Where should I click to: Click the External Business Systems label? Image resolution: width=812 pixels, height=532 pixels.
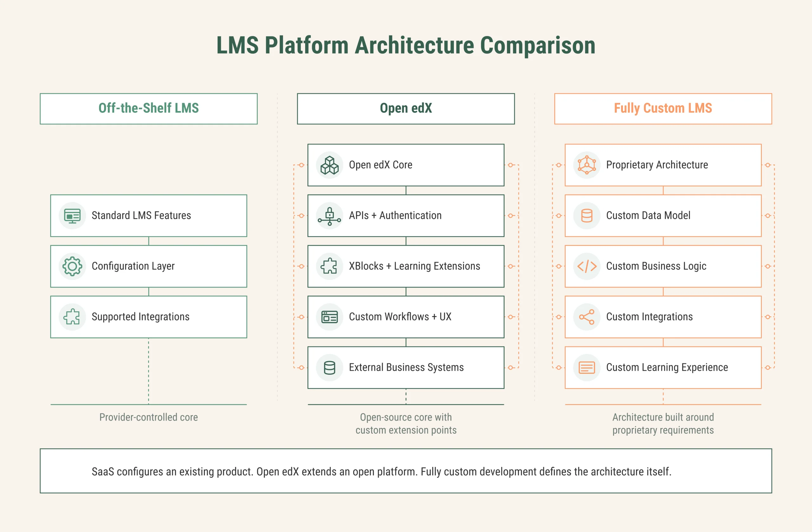click(406, 367)
